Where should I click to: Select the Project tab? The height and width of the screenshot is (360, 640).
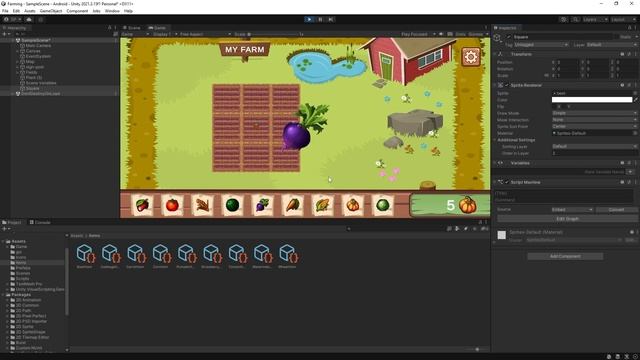(12, 222)
